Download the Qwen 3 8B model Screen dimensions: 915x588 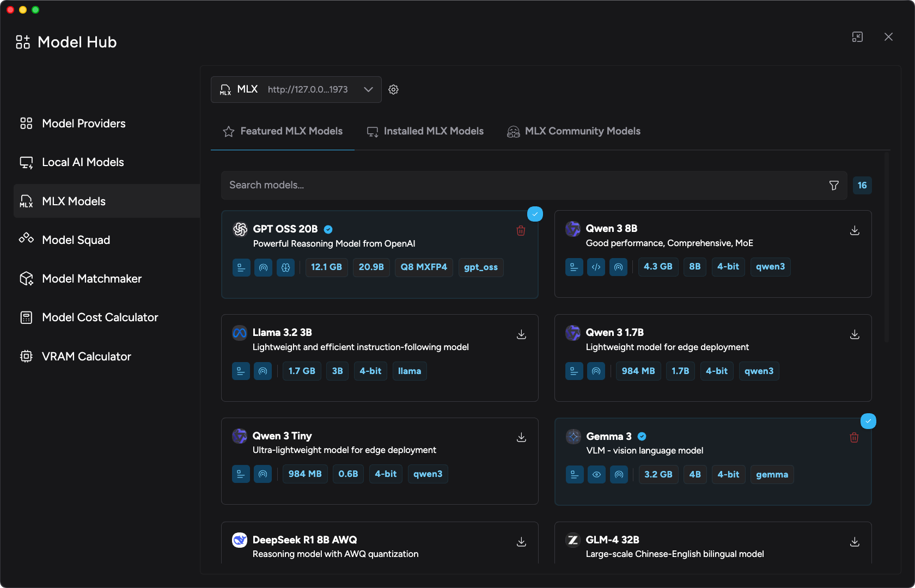[x=855, y=231]
